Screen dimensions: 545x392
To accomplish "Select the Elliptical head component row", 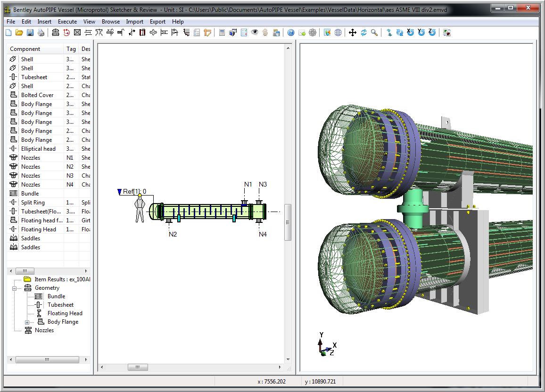I will (49, 148).
